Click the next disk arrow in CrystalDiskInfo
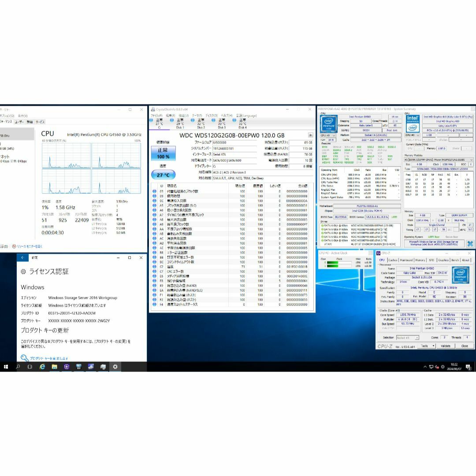 pos(310,135)
